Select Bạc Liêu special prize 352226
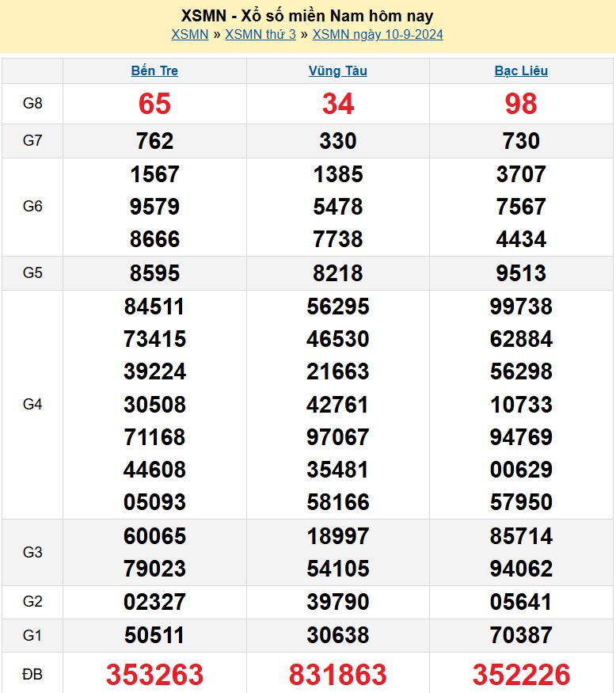Screen dimensions: 616x693 521,675
